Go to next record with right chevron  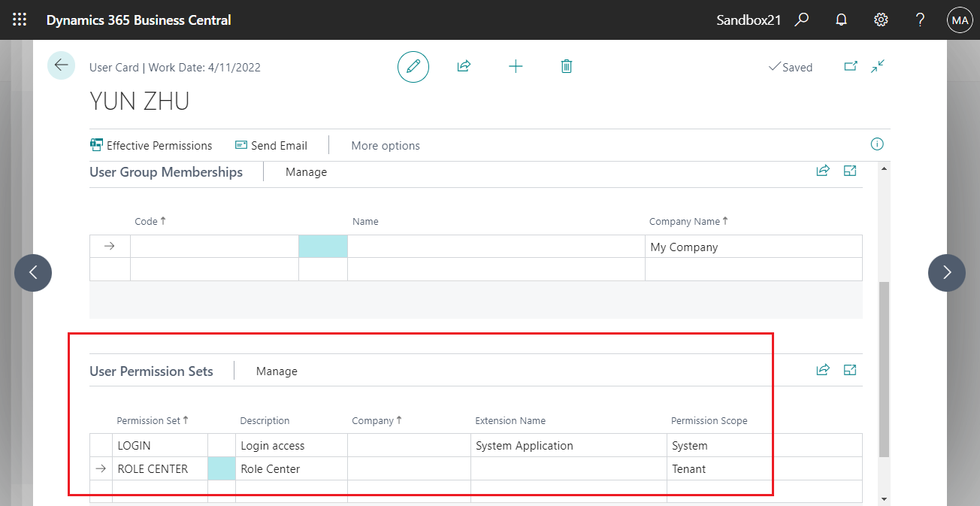tap(947, 272)
